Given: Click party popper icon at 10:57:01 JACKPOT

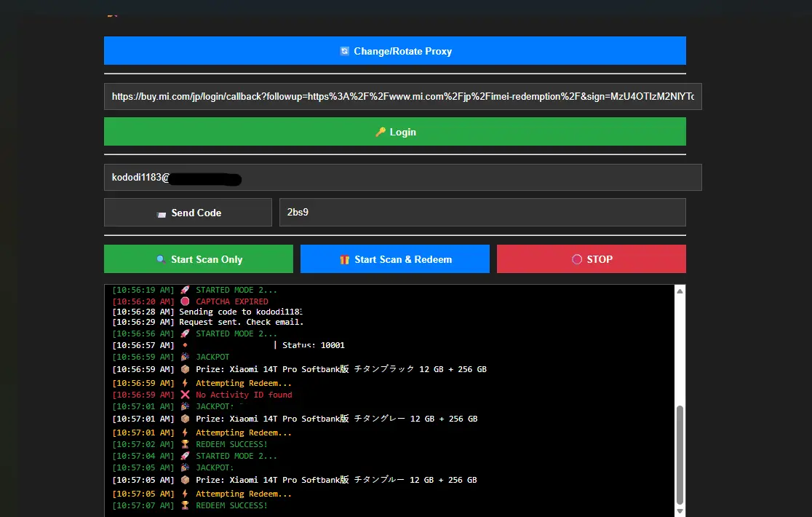Looking at the screenshot, I should (x=185, y=406).
